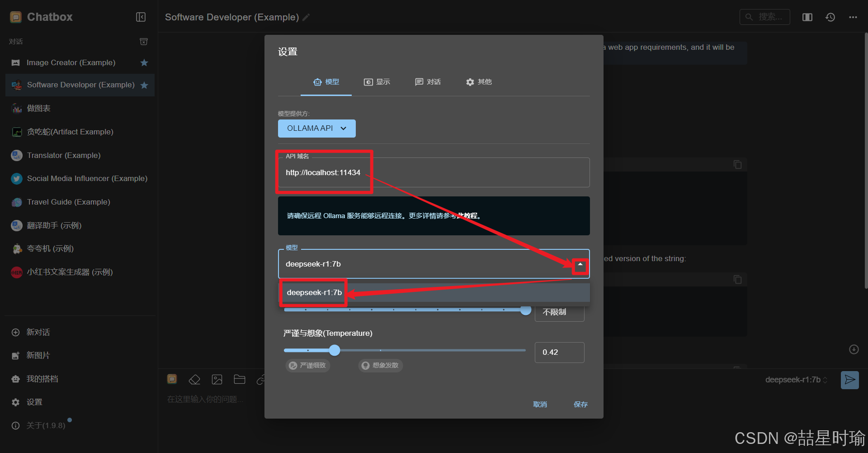Start a new chat with 新对话
The image size is (868, 453).
point(80,332)
